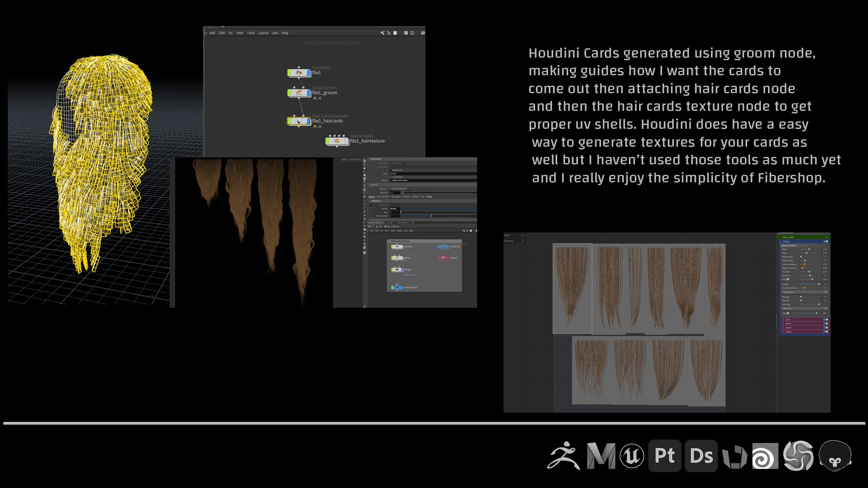Select the groom node in Hair Card Texture

click(397, 258)
